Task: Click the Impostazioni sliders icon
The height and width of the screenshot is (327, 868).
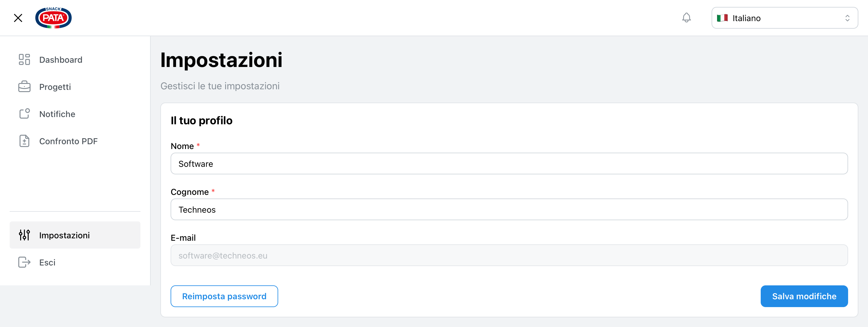Action: click(24, 235)
